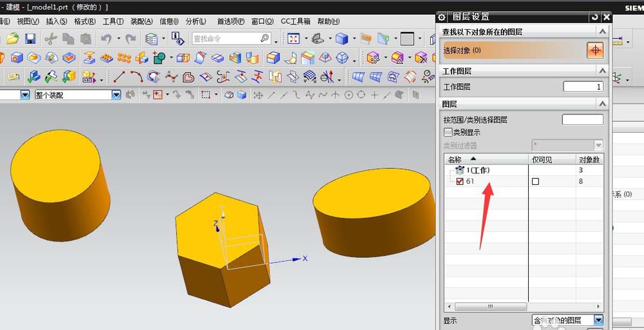This screenshot has height=330, width=644.
Task: Sort layers by 名称 column header
Action: tap(486, 159)
